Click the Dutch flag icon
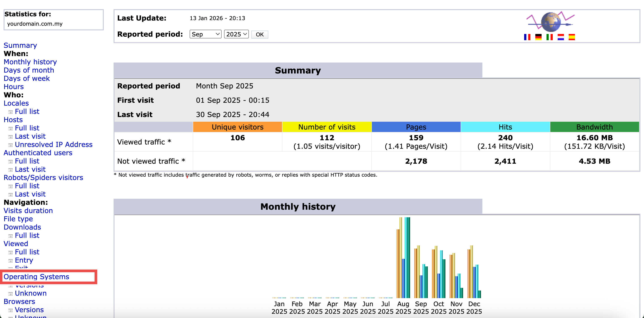Screen dimensions: 644x318 [561, 37]
